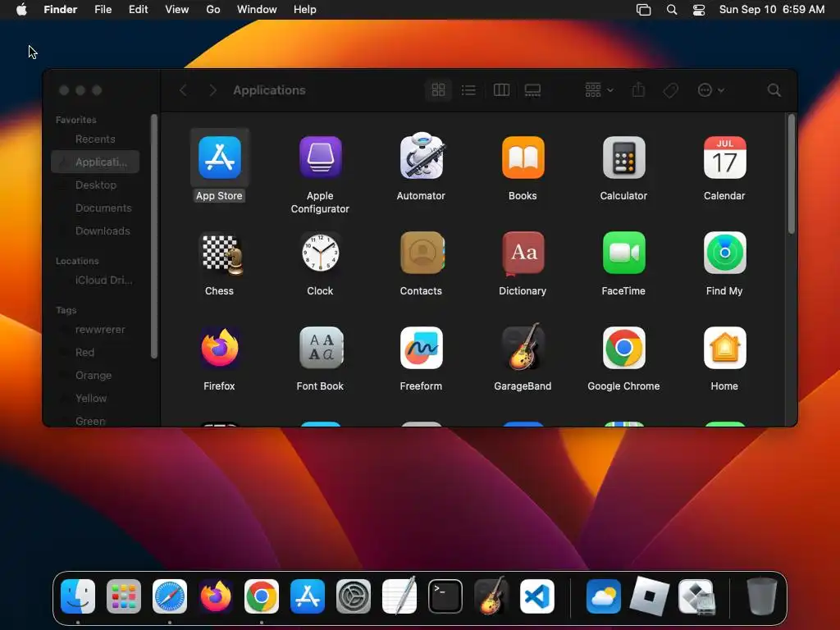Image resolution: width=840 pixels, height=630 pixels.
Task: Open the Window menu
Action: (257, 10)
